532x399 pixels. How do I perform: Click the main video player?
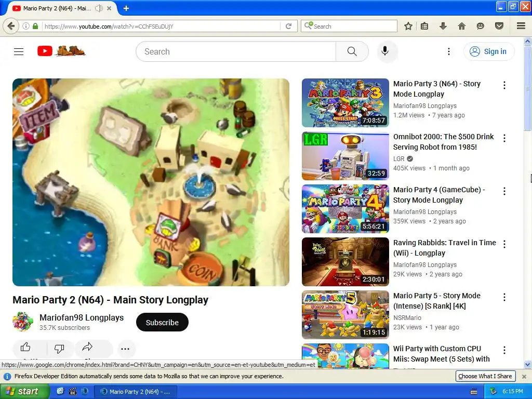point(151,182)
